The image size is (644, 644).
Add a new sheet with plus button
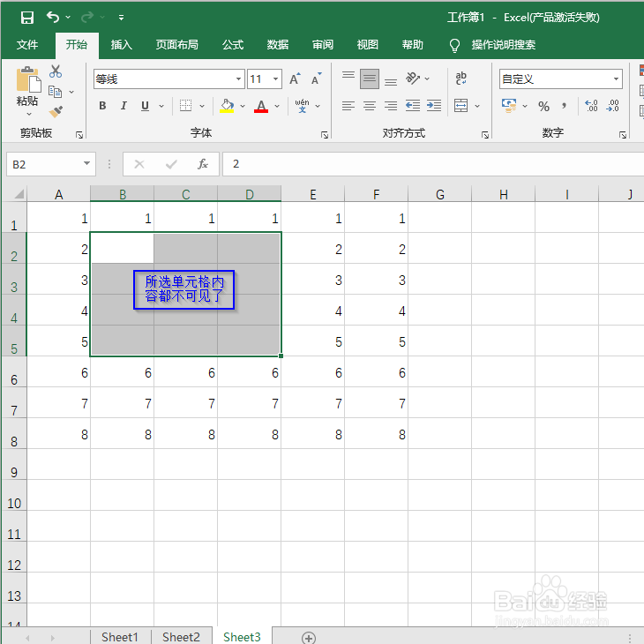pyautogui.click(x=309, y=638)
